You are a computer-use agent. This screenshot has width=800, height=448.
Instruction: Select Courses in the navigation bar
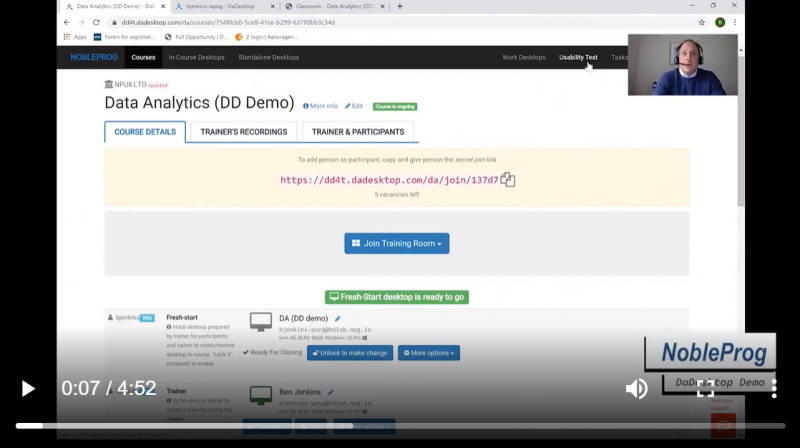pyautogui.click(x=143, y=58)
